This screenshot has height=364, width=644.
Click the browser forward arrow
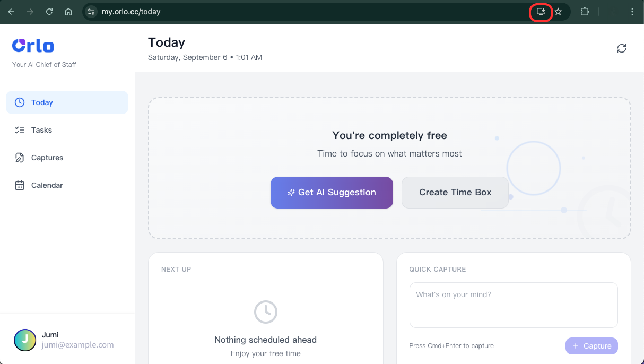(x=30, y=12)
